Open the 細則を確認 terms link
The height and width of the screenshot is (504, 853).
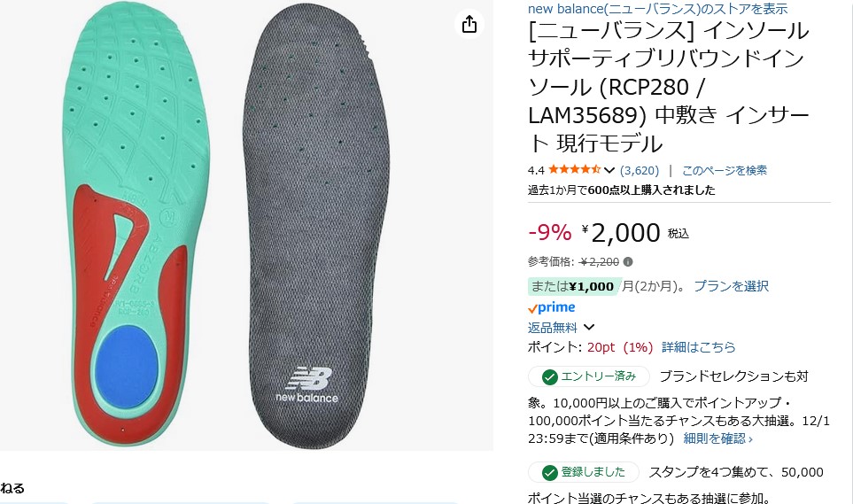pos(717,438)
